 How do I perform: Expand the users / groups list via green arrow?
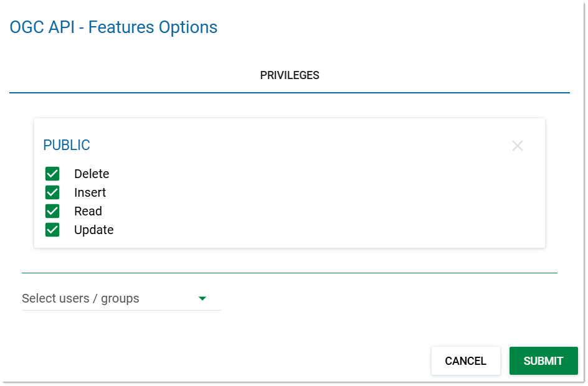(x=202, y=299)
